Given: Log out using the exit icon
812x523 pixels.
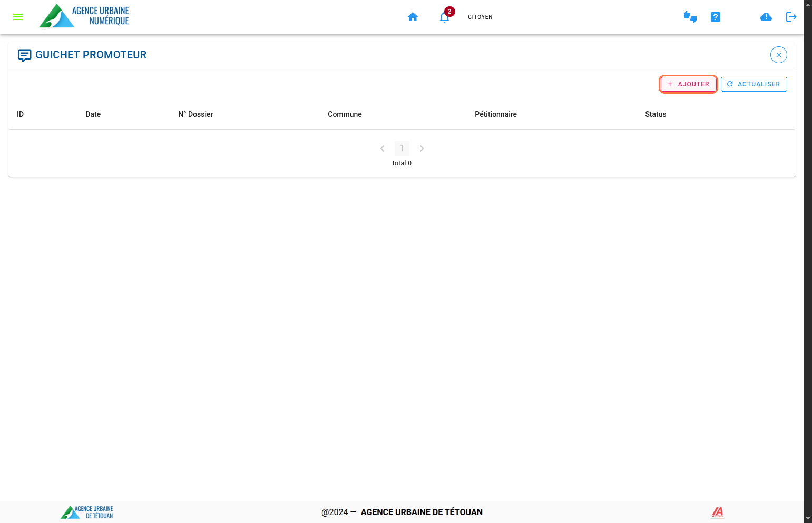Looking at the screenshot, I should click(x=791, y=17).
